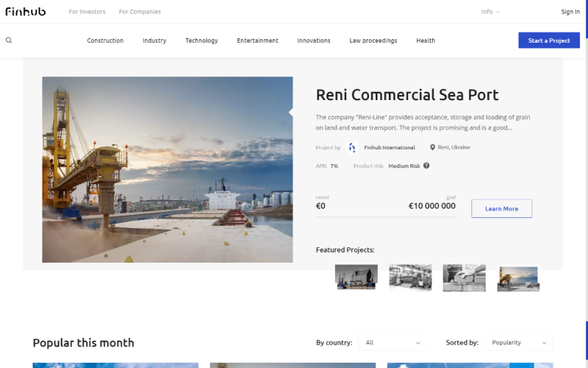This screenshot has width=588, height=368.
Task: Open the search magnifier icon
Action: tap(9, 40)
